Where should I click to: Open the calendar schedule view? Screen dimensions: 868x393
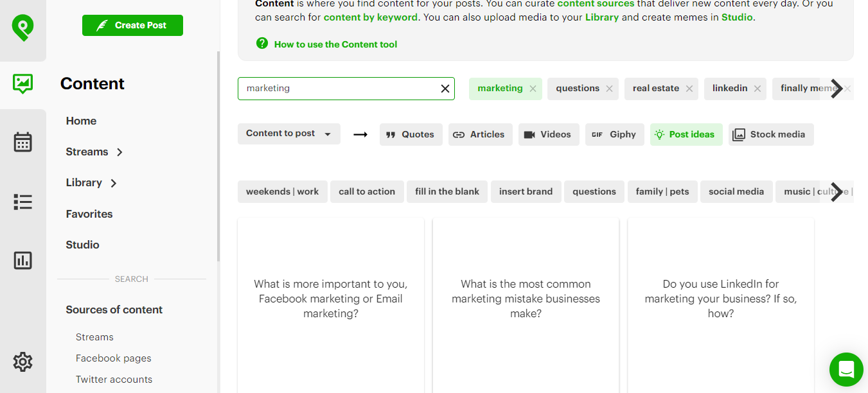point(23,143)
